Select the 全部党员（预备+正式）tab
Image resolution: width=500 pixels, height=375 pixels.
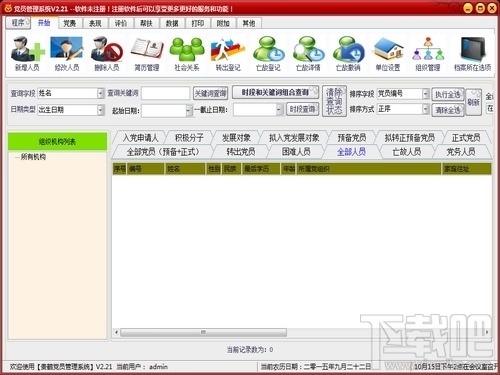click(x=163, y=152)
